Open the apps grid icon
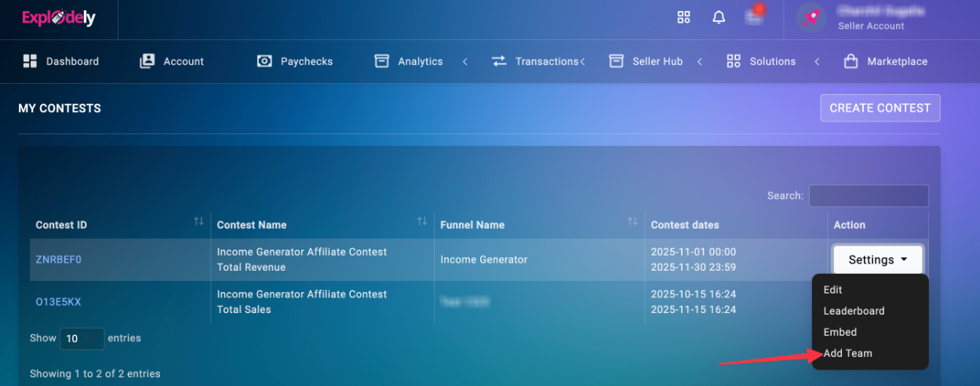Image resolution: width=980 pixels, height=386 pixels. tap(683, 17)
